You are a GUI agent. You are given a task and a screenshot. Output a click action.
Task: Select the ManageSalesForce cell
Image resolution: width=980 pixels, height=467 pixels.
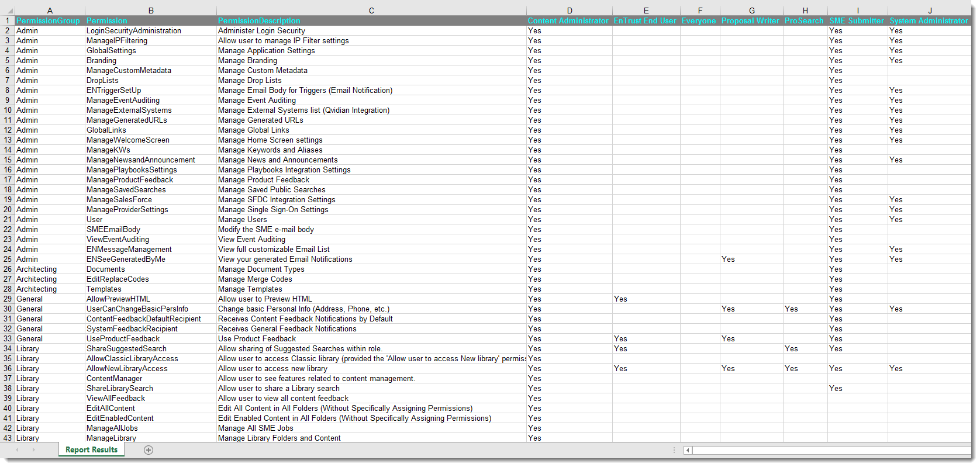pyautogui.click(x=151, y=199)
